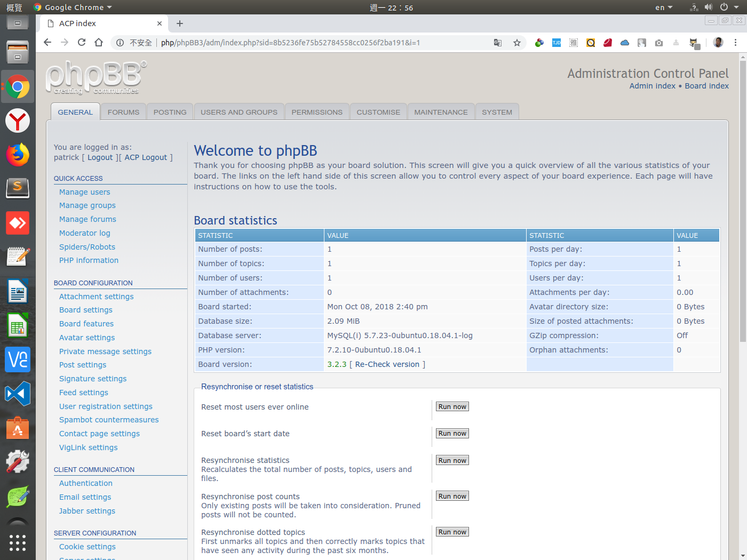Open Manage forums link
The height and width of the screenshot is (560, 747).
click(x=88, y=219)
